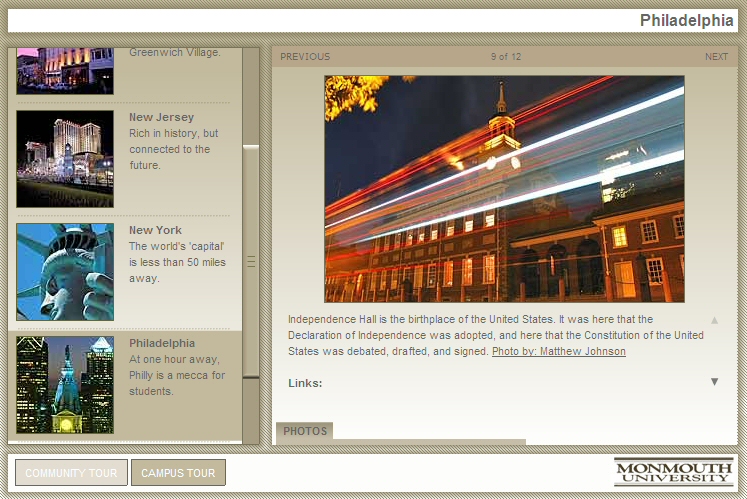The width and height of the screenshot is (747, 499).
Task: Open the Photo by: Matthew Johnson link
Action: [x=559, y=351]
